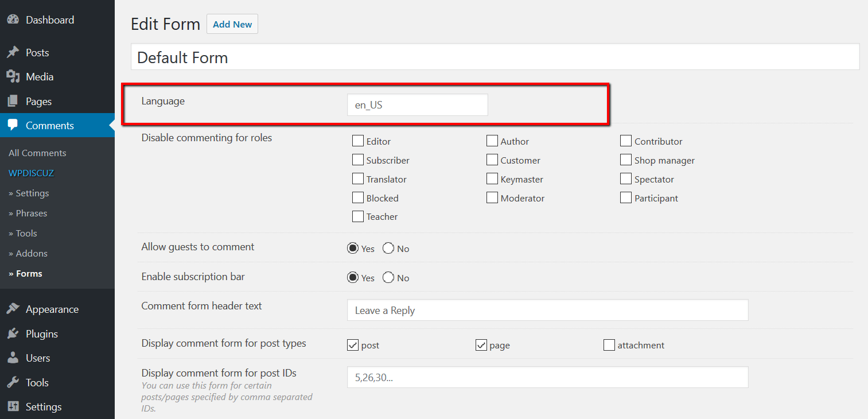Click the Language input field
This screenshot has height=419, width=868.
417,105
